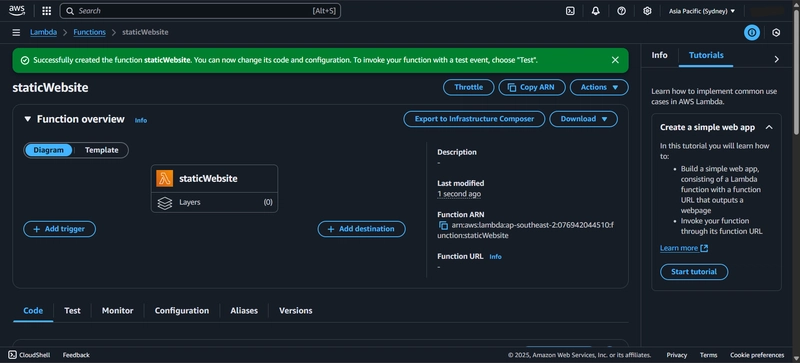Open the Actions dropdown

599,87
